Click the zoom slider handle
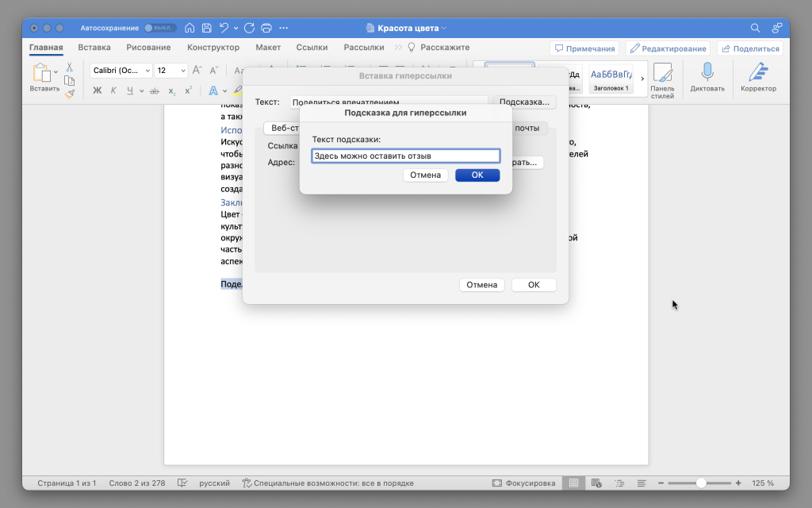 point(701,483)
